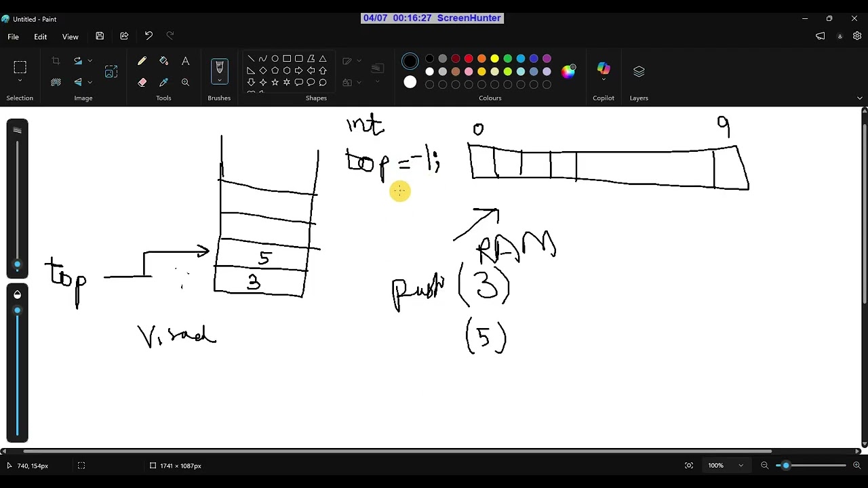Pick the five-point star shape

[x=275, y=82]
